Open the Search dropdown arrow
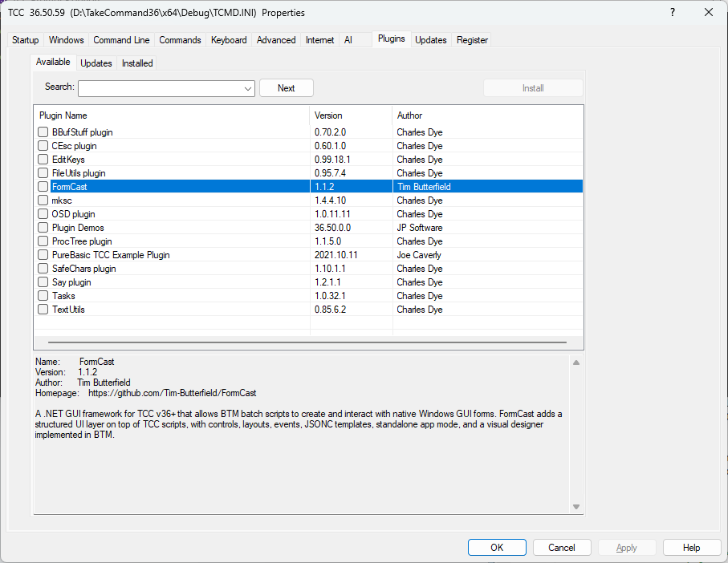The width and height of the screenshot is (728, 563). tap(248, 88)
